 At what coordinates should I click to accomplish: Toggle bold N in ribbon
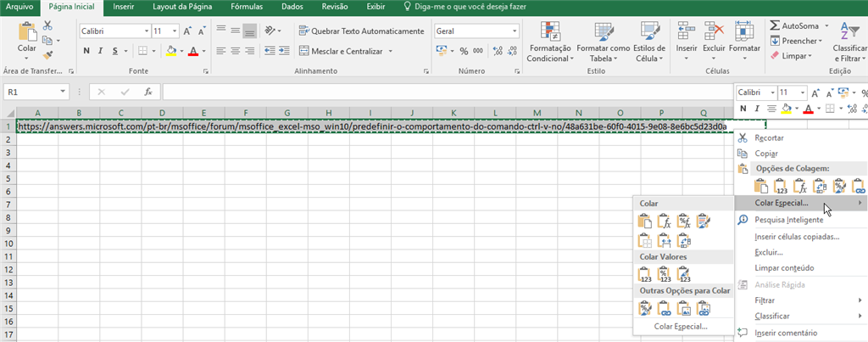point(86,51)
